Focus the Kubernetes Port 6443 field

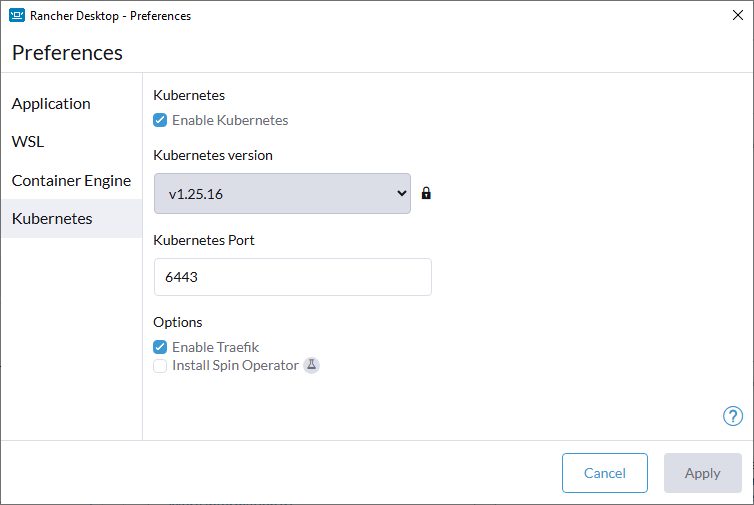(x=292, y=277)
